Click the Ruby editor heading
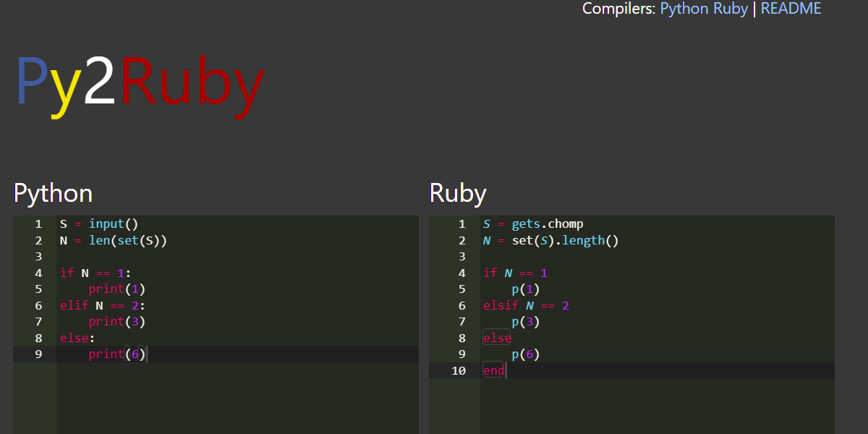The width and height of the screenshot is (868, 434). point(458,193)
